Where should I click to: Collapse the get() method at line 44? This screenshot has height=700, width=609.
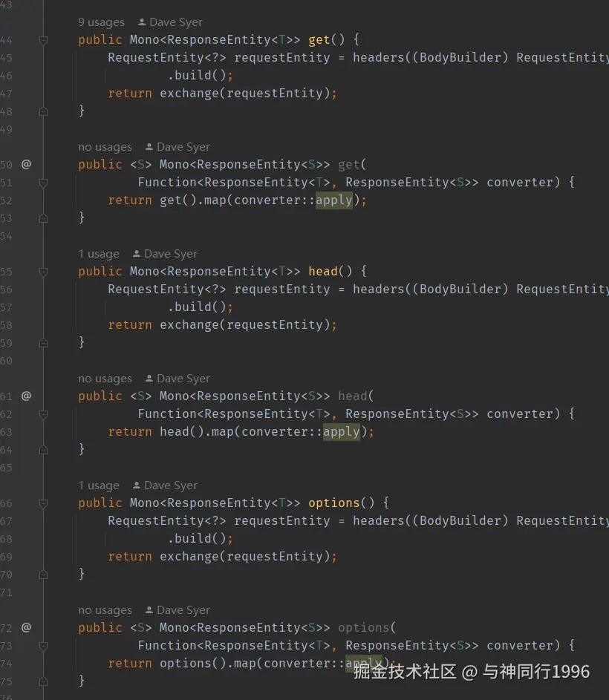[43, 40]
